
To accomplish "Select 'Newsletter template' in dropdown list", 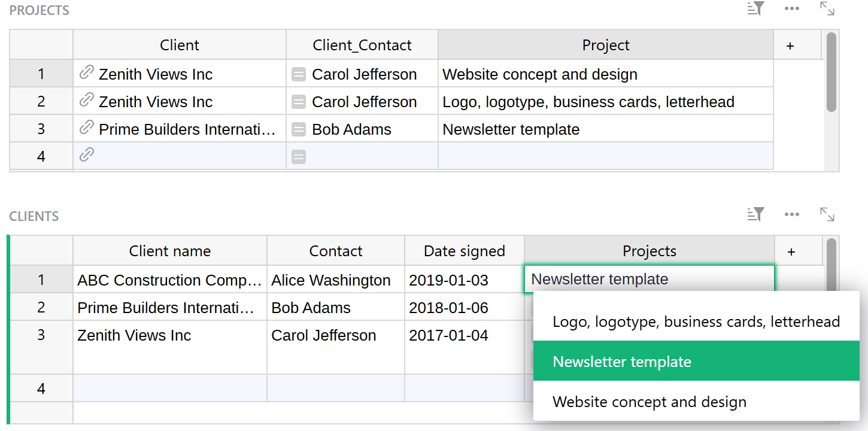I will (696, 362).
